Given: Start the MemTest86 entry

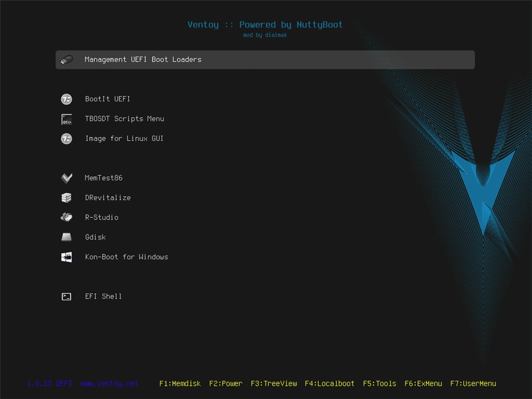Looking at the screenshot, I should click(x=104, y=178).
